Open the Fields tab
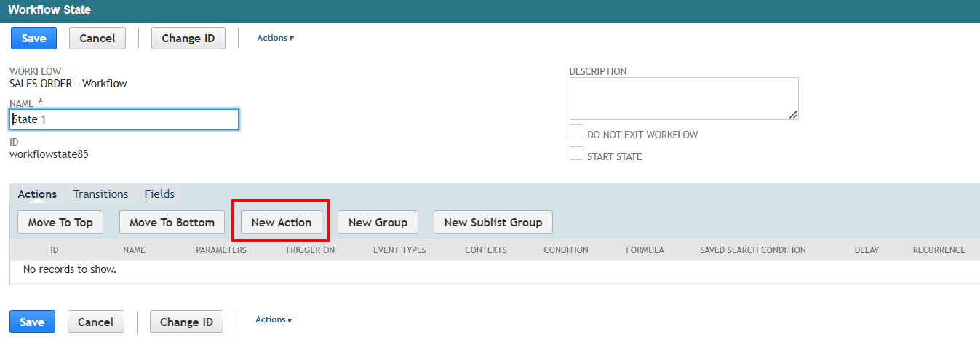Viewport: 980px width, 350px height. (x=159, y=194)
